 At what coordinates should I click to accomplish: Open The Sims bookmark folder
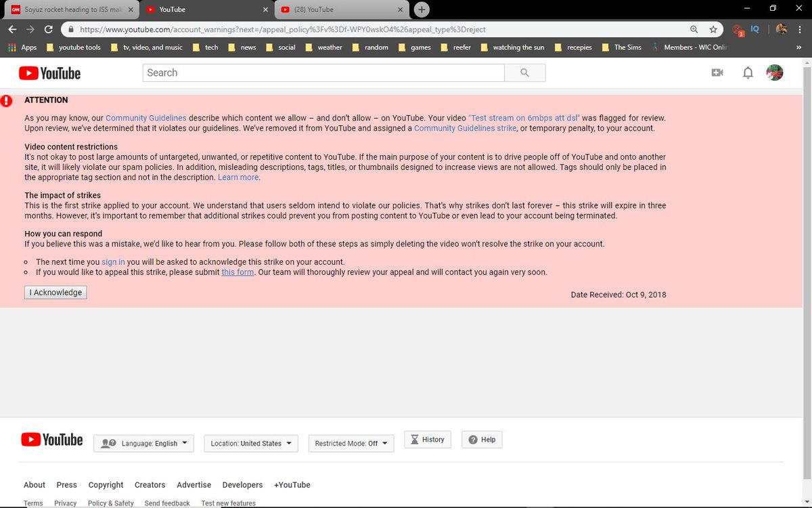(x=621, y=47)
